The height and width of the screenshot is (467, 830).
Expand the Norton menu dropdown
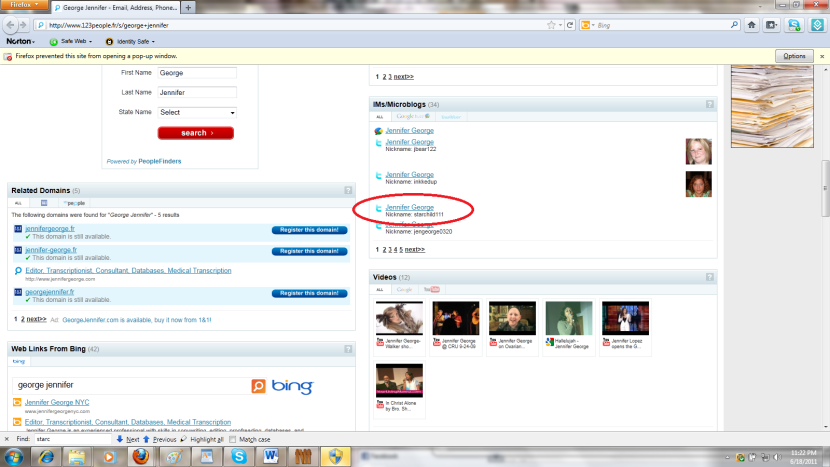(21, 42)
